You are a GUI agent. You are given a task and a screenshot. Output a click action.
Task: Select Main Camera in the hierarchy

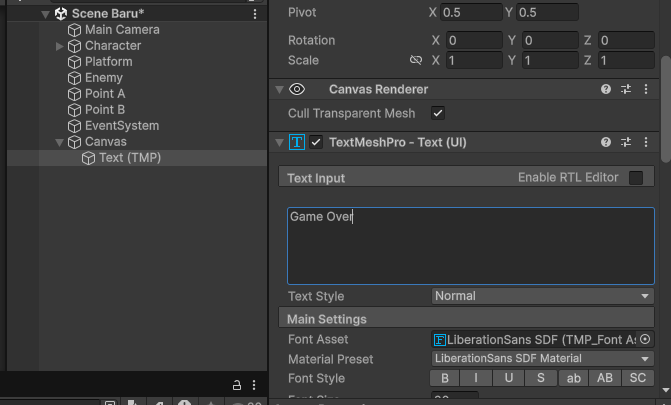122,30
